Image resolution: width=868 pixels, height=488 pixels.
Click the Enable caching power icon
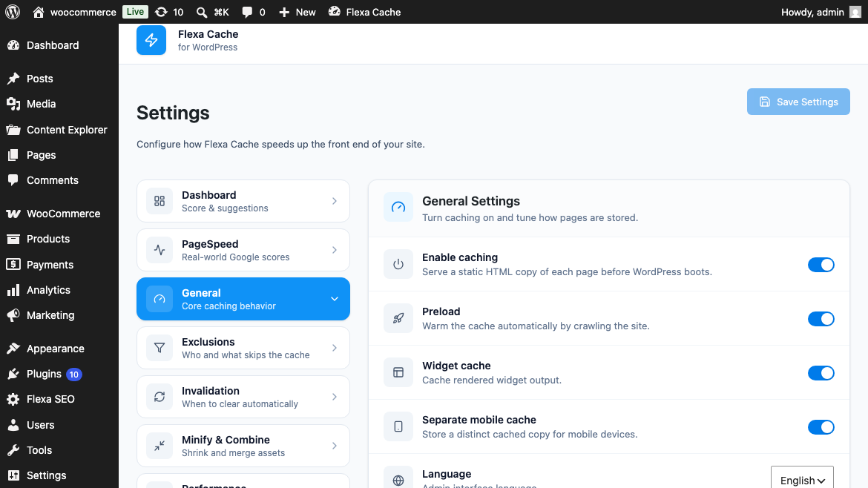click(x=398, y=264)
